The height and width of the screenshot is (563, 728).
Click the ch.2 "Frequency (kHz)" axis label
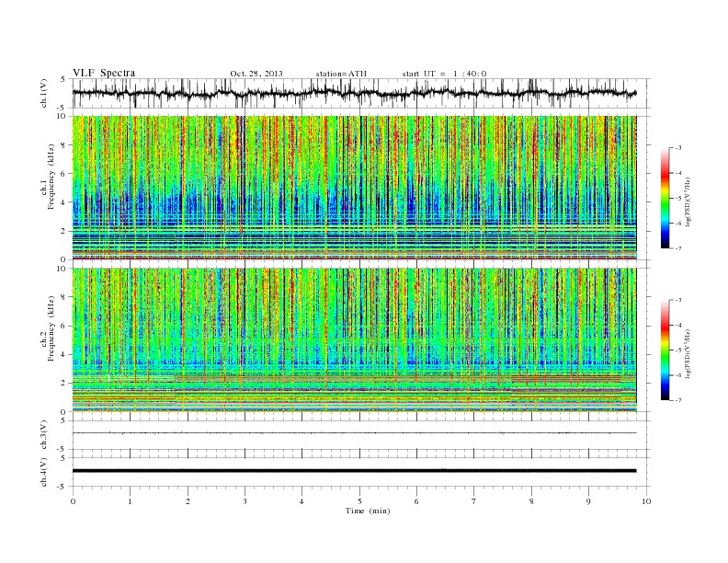pyautogui.click(x=51, y=327)
